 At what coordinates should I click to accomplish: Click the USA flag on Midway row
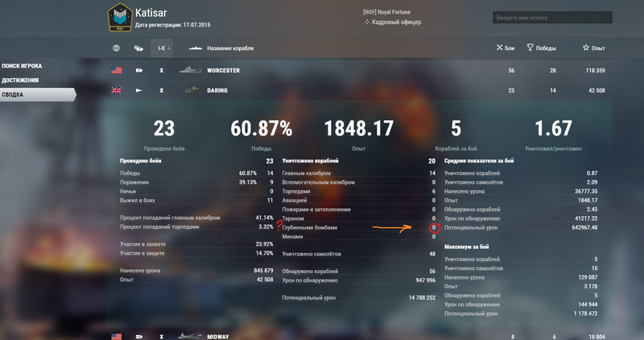pyautogui.click(x=116, y=337)
